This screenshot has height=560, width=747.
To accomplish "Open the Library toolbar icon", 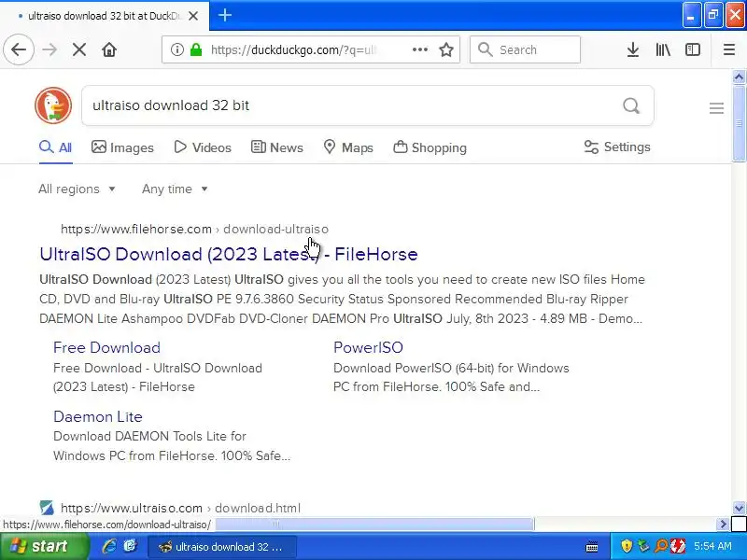I will 663,49.
